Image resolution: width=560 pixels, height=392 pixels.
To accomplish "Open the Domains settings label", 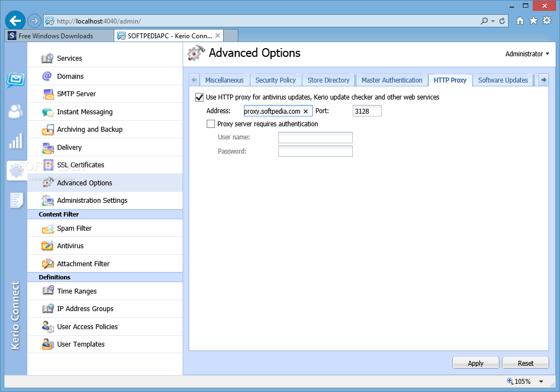I will click(x=71, y=77).
